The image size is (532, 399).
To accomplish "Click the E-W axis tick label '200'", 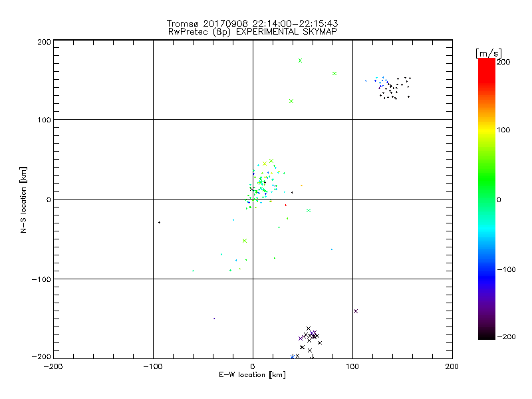I will (452, 366).
